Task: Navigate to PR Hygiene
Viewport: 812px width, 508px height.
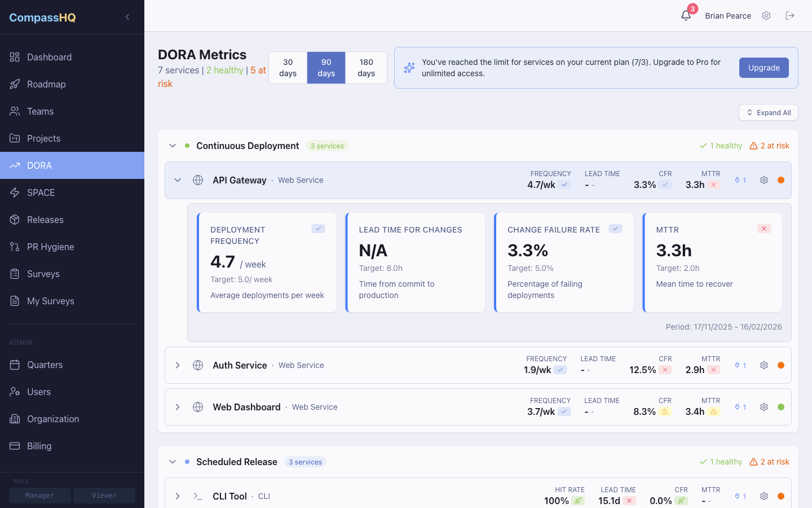Action: point(51,247)
